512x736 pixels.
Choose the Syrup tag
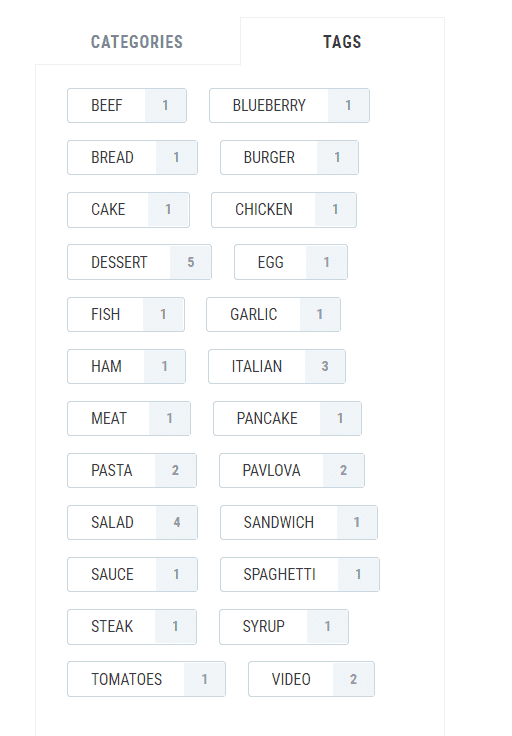point(284,627)
